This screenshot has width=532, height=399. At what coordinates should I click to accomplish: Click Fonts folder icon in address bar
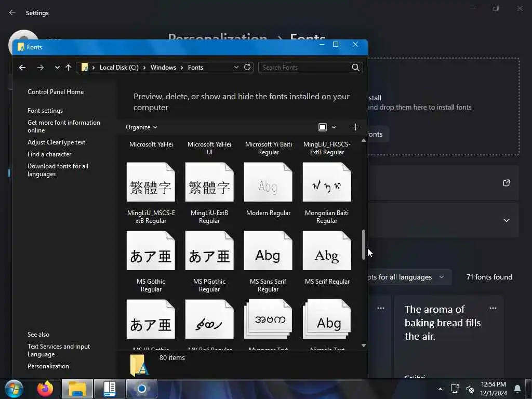85,67
